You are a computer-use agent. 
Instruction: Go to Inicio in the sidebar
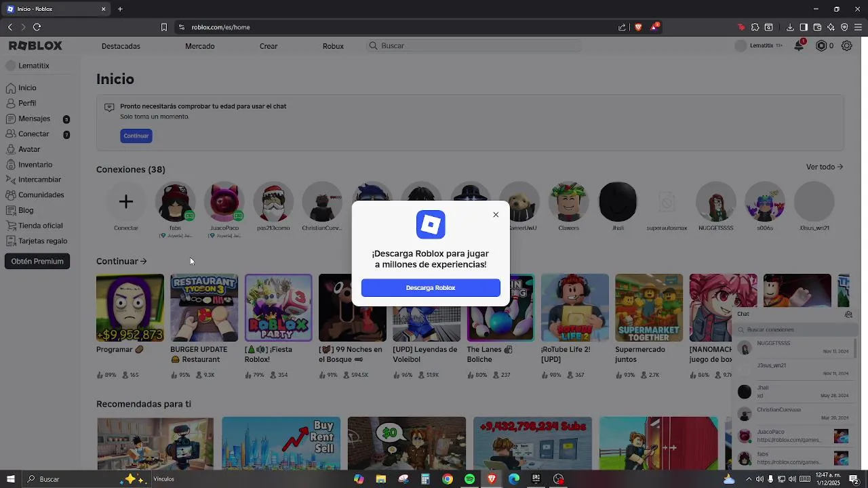pos(27,88)
